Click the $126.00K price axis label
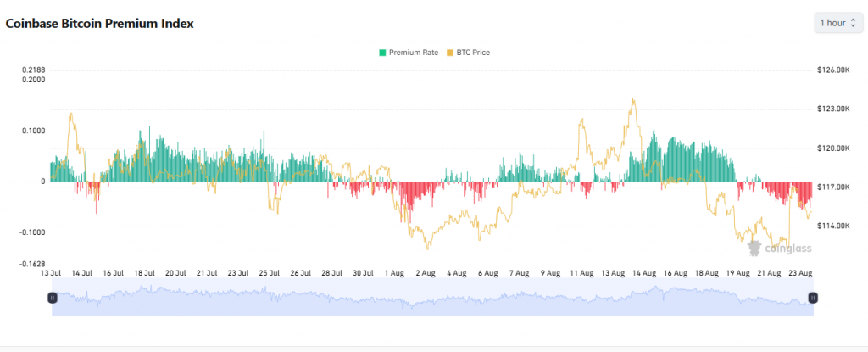The height and width of the screenshot is (352, 868). tap(832, 70)
